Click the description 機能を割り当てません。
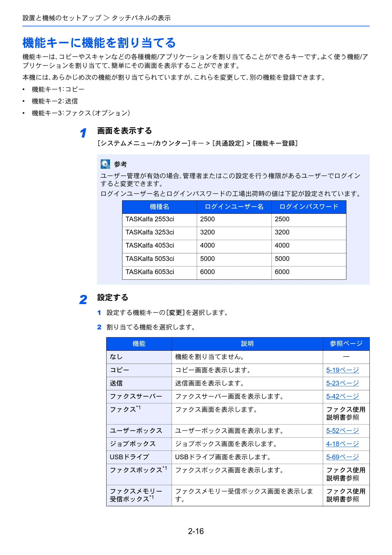The height and width of the screenshot is (555, 392). (210, 357)
